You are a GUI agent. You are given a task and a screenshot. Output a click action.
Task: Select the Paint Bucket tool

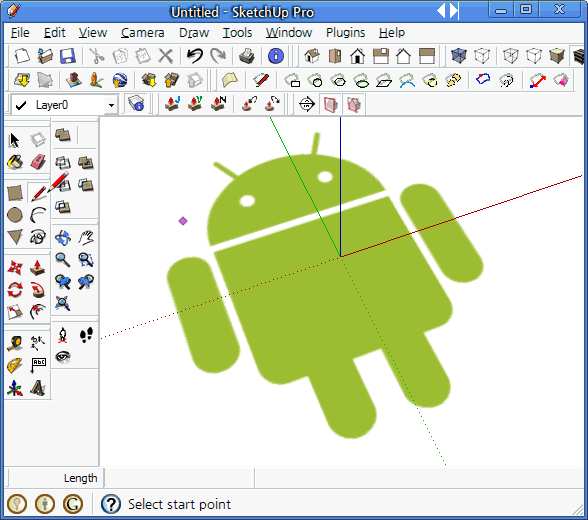[x=15, y=162]
